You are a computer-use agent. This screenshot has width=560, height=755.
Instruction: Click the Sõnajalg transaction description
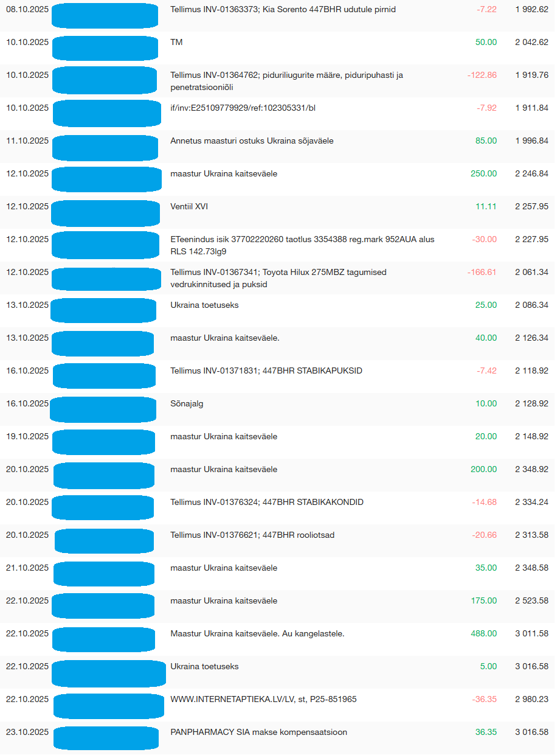(187, 404)
